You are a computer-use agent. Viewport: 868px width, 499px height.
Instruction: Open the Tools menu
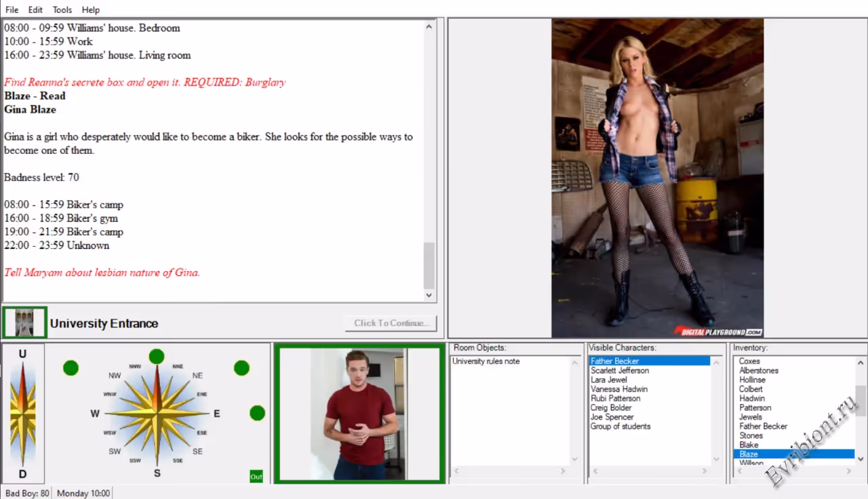click(62, 9)
